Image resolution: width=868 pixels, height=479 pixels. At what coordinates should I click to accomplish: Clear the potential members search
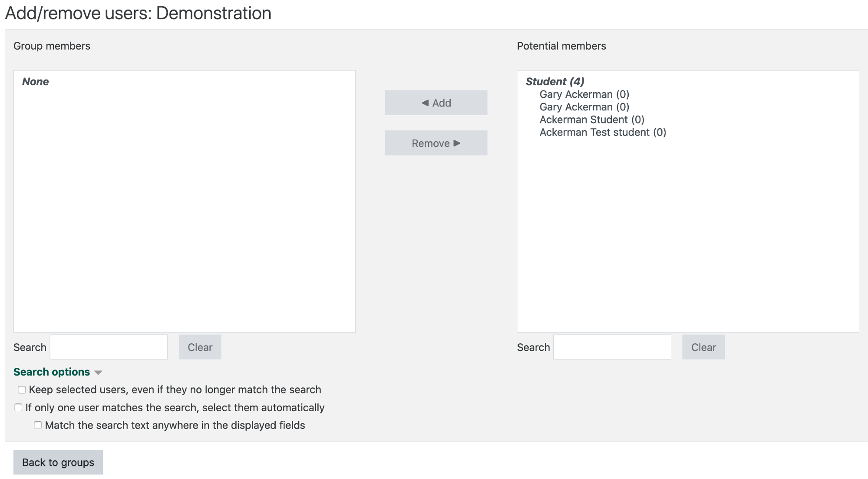tap(703, 347)
